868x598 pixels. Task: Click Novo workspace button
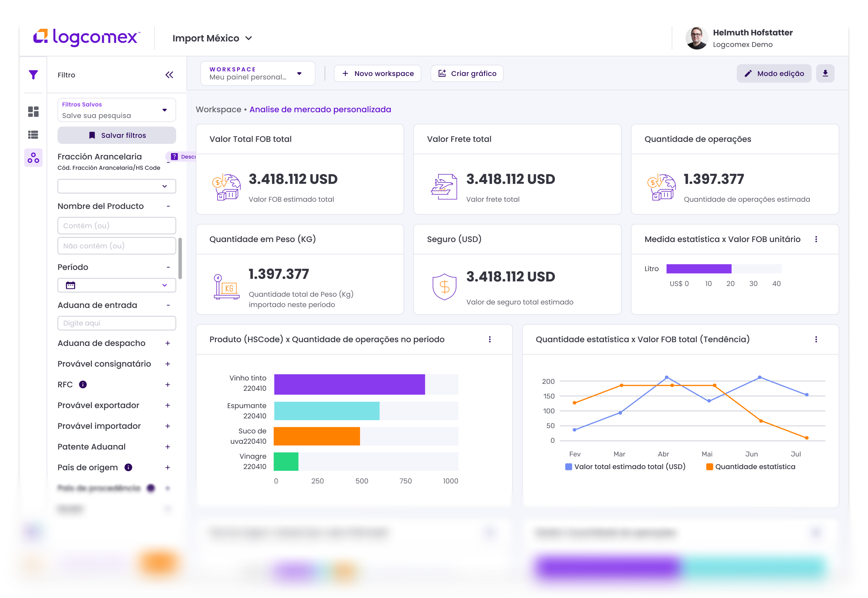pos(377,73)
